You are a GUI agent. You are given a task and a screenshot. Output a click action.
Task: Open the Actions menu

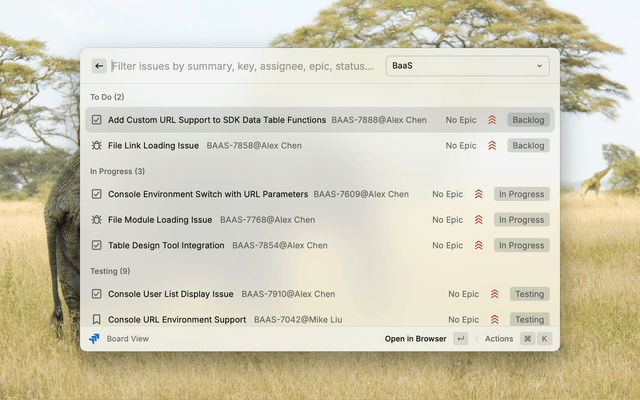pos(499,339)
